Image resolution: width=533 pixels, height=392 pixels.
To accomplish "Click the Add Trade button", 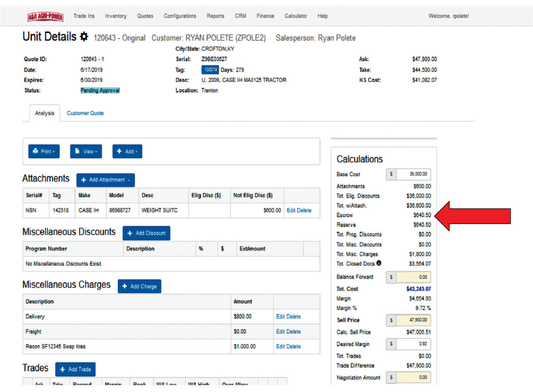I will (75, 369).
